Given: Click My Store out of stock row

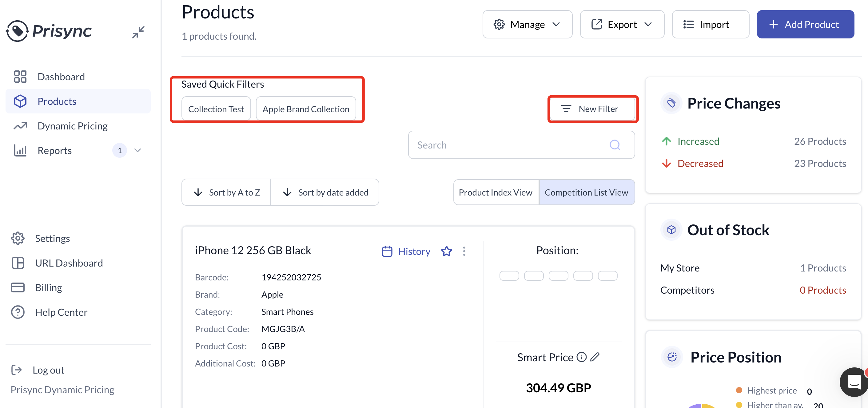Looking at the screenshot, I should pos(753,268).
